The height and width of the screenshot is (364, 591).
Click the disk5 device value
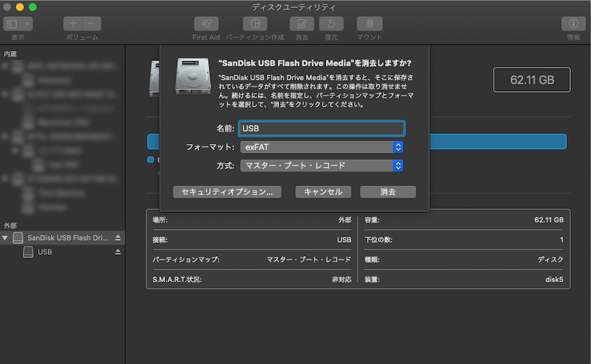(554, 280)
